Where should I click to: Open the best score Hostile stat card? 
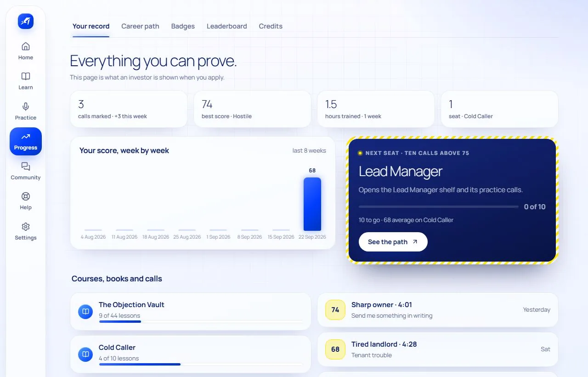pyautogui.click(x=252, y=109)
